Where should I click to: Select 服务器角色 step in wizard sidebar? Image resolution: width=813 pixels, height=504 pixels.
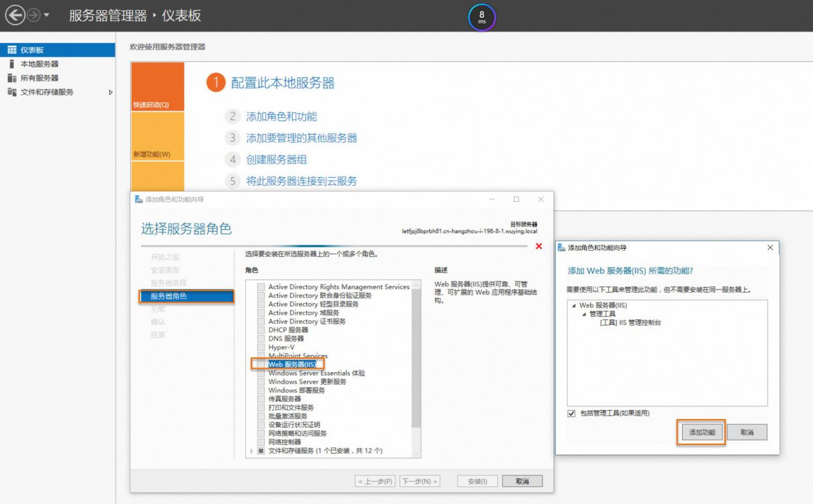pyautogui.click(x=187, y=296)
